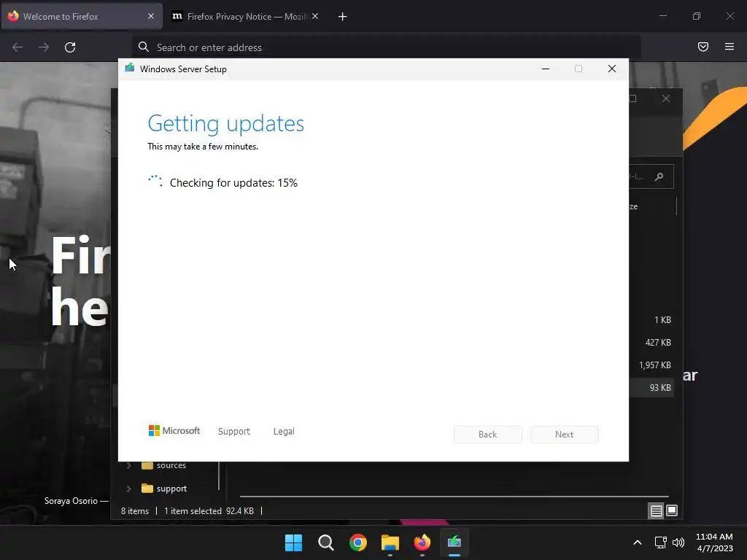Image resolution: width=747 pixels, height=560 pixels.
Task: Focus the Search or enter address field
Action: (x=387, y=47)
